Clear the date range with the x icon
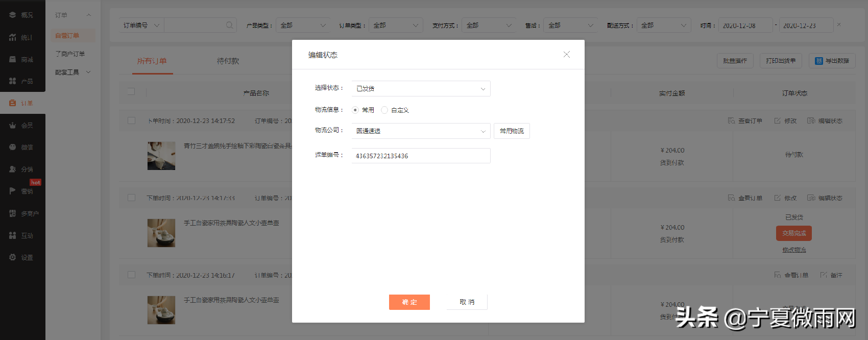 pos(839,25)
